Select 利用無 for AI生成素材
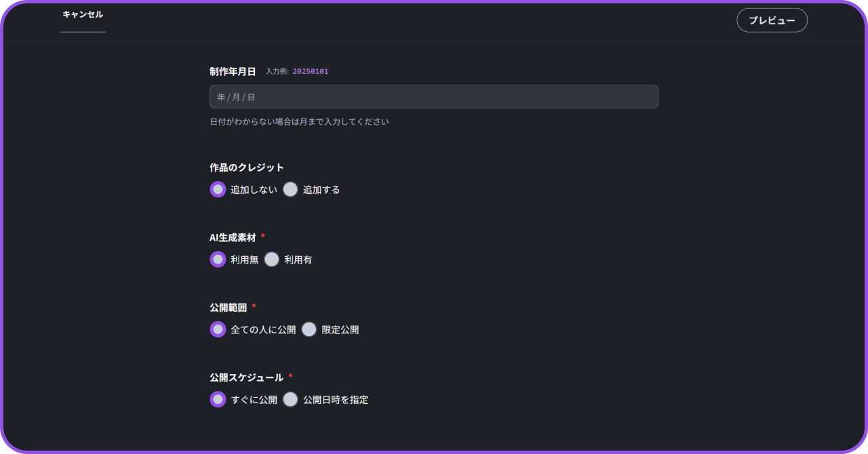Image resolution: width=868 pixels, height=454 pixels. tap(218, 260)
